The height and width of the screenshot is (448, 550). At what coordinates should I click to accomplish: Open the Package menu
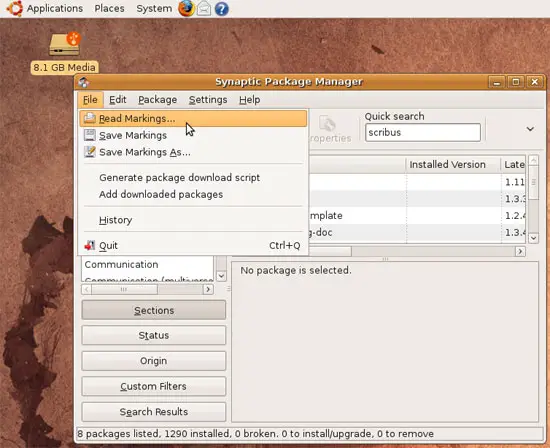(x=157, y=100)
